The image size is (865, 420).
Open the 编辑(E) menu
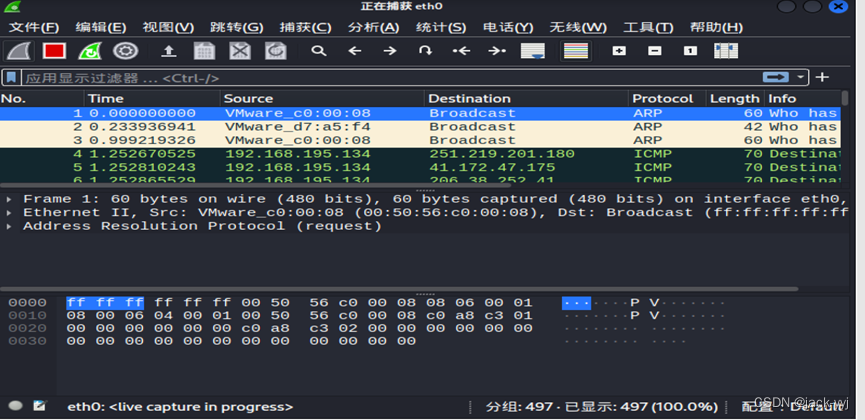(x=101, y=28)
